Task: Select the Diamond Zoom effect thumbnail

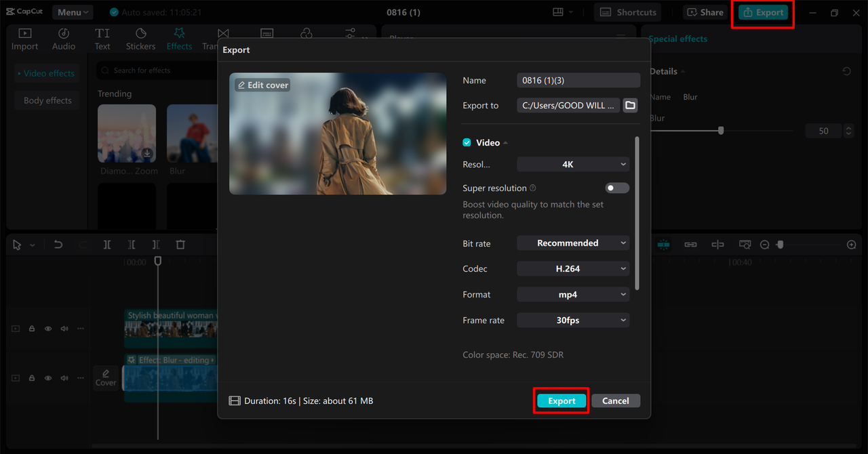Action: [127, 133]
